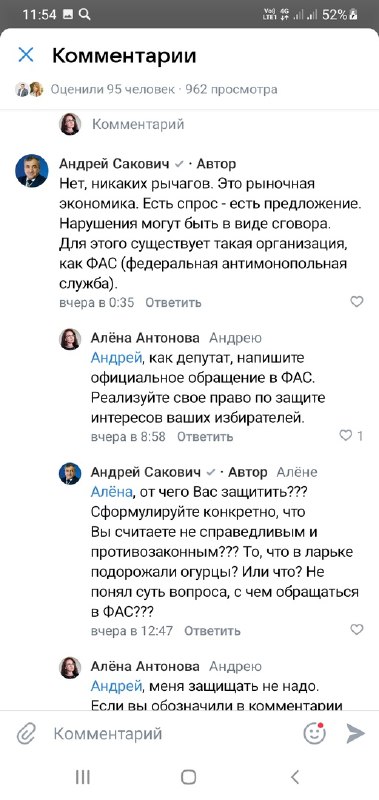Like Andrey's comment posted at 0:35
Screen dimensions: 379x800
357,302
